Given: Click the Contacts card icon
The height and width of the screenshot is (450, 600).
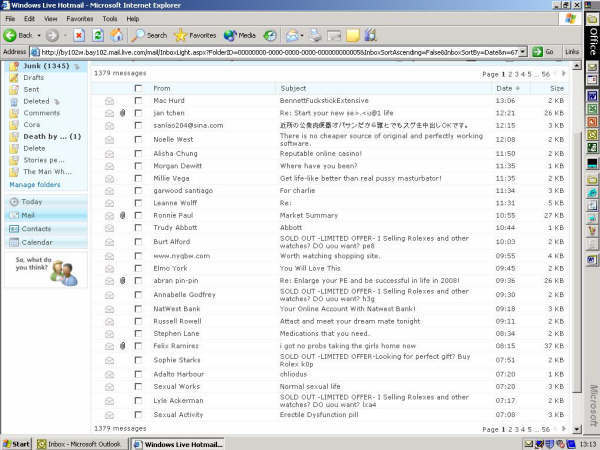Looking at the screenshot, I should pos(14,229).
